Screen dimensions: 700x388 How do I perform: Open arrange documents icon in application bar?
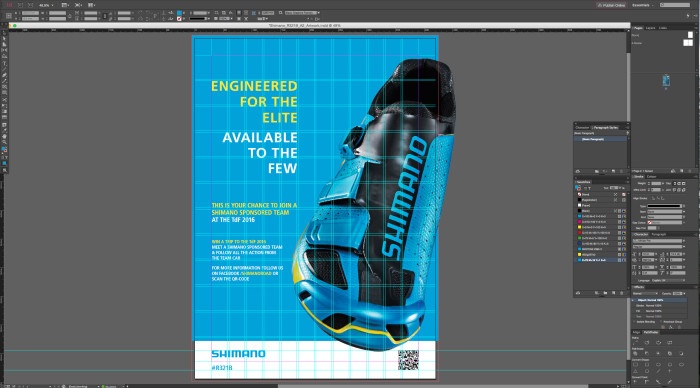coord(92,5)
